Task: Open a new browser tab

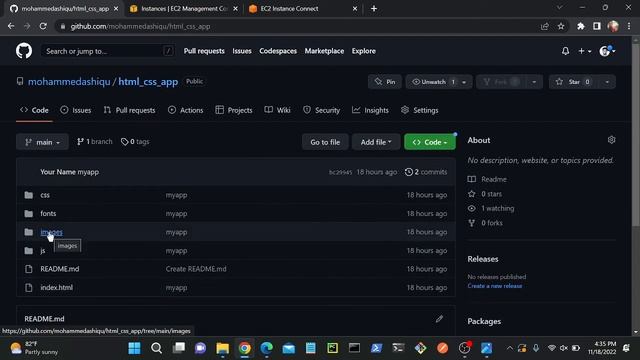Action: (x=374, y=9)
